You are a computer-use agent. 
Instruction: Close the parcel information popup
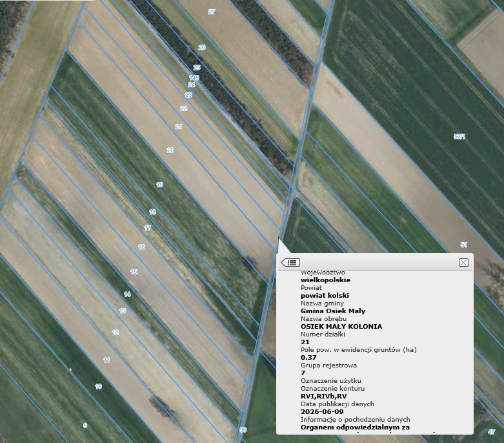[x=463, y=263]
